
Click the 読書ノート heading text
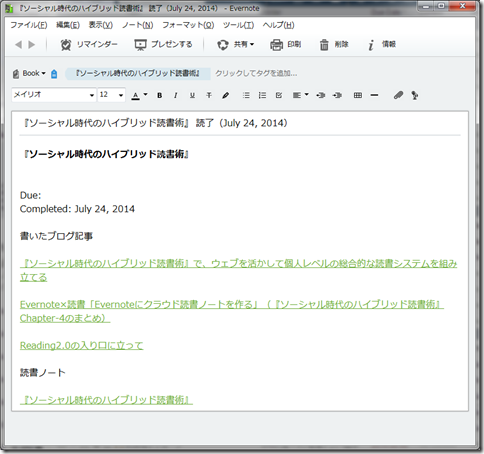(x=43, y=373)
